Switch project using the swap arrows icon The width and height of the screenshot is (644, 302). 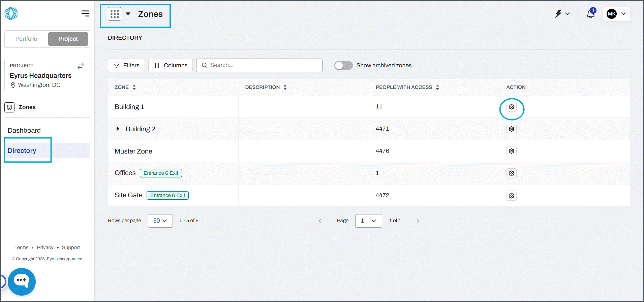[81, 66]
